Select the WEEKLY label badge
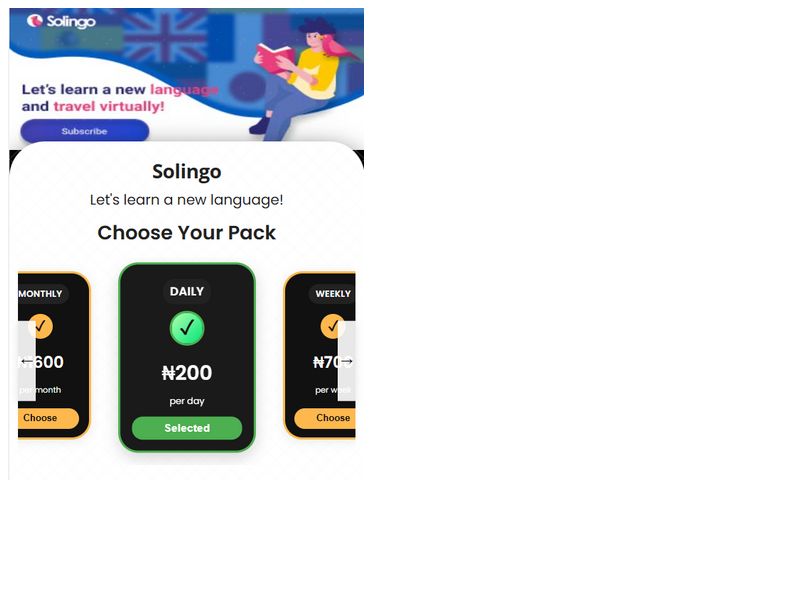 [x=332, y=294]
